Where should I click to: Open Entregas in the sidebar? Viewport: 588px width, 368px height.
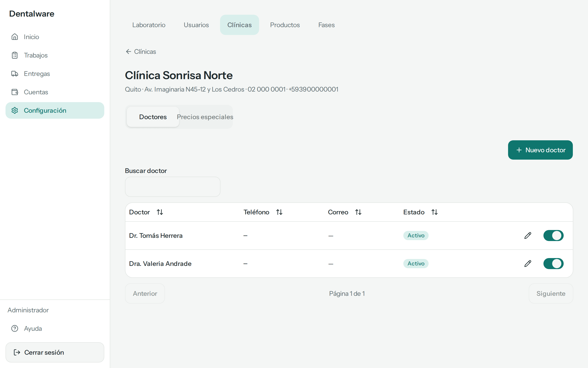point(55,74)
